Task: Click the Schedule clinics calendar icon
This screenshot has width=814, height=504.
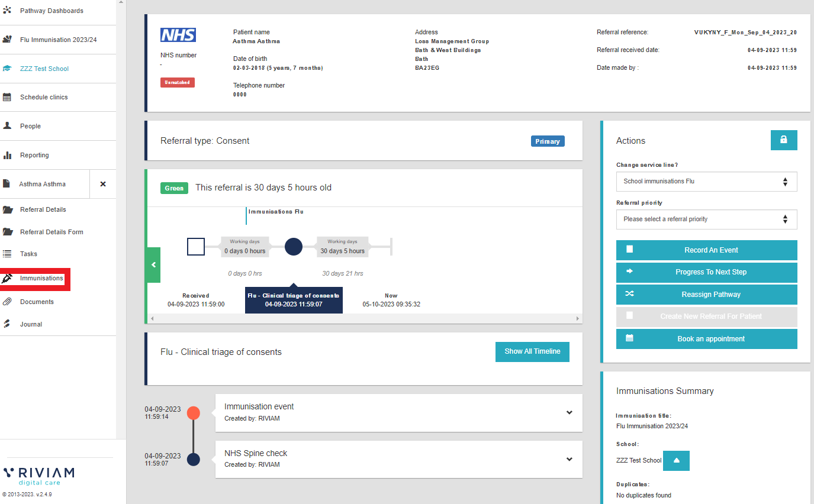Action: point(7,97)
